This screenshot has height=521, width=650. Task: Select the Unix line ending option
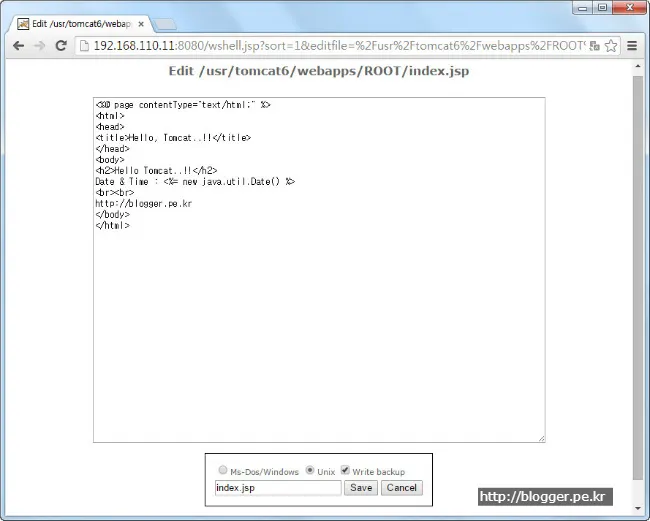click(309, 470)
